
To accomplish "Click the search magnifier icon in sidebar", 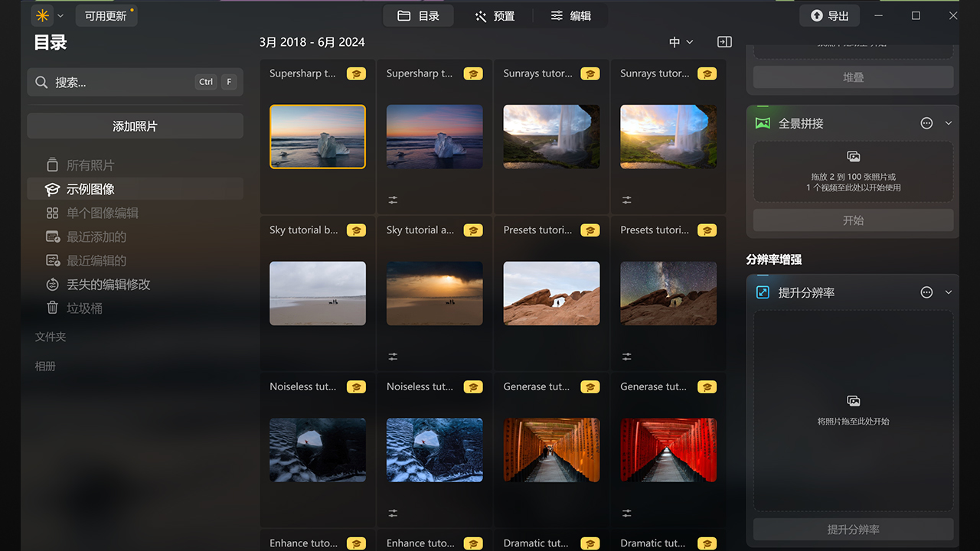I will click(x=41, y=82).
